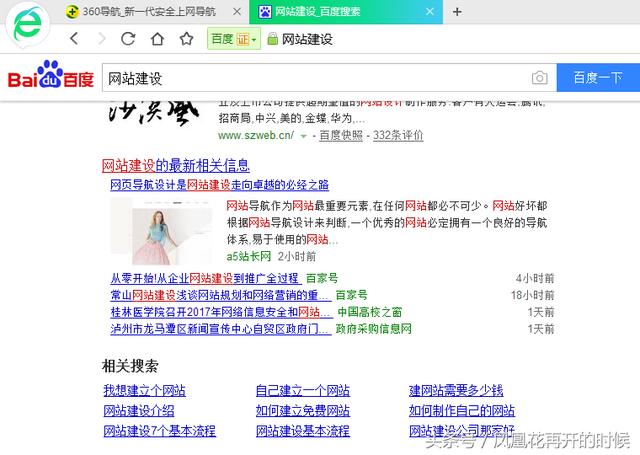Open 桂林医学院召开2017年网络信息安全 link
The image size is (640, 455).
click(221, 312)
